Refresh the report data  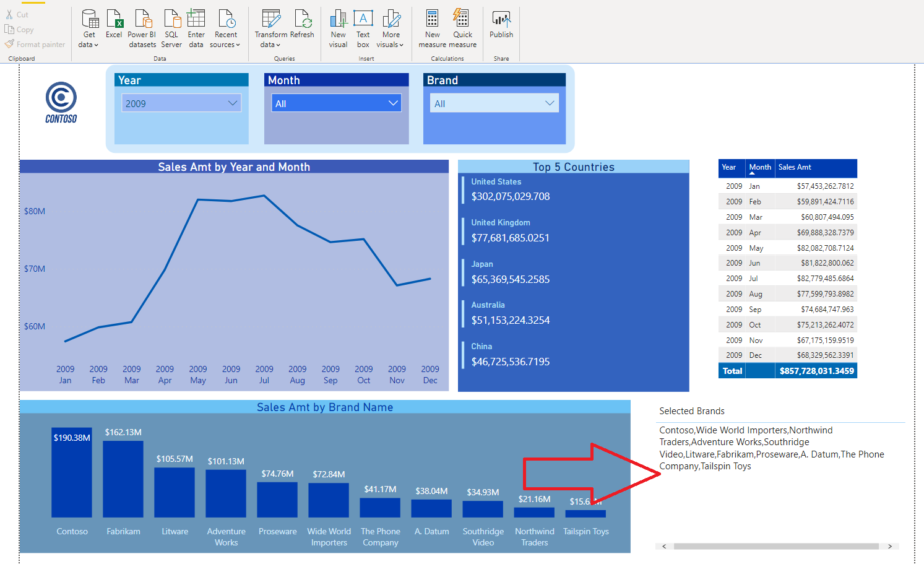click(303, 25)
